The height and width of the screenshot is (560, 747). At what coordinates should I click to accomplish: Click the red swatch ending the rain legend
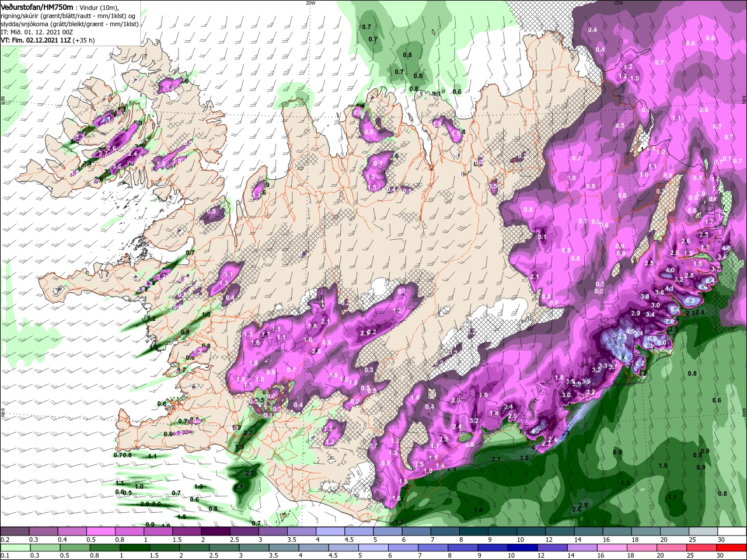[x=731, y=548]
